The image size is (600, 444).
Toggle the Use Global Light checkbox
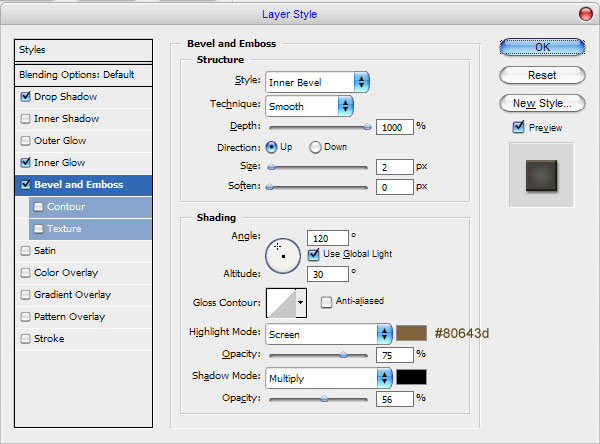tap(313, 254)
